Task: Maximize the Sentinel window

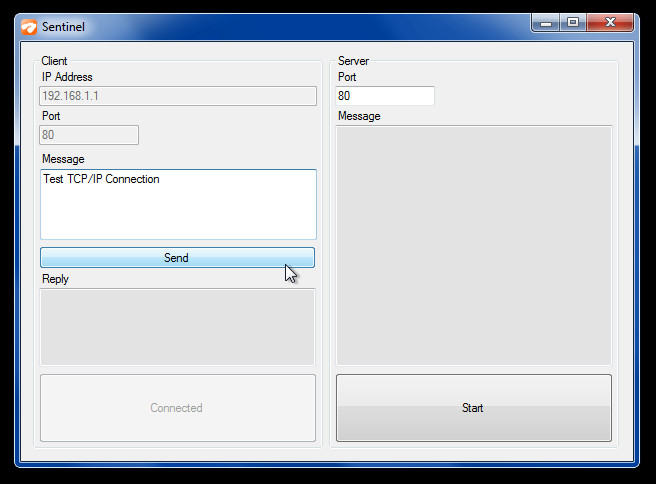Action: click(x=573, y=23)
